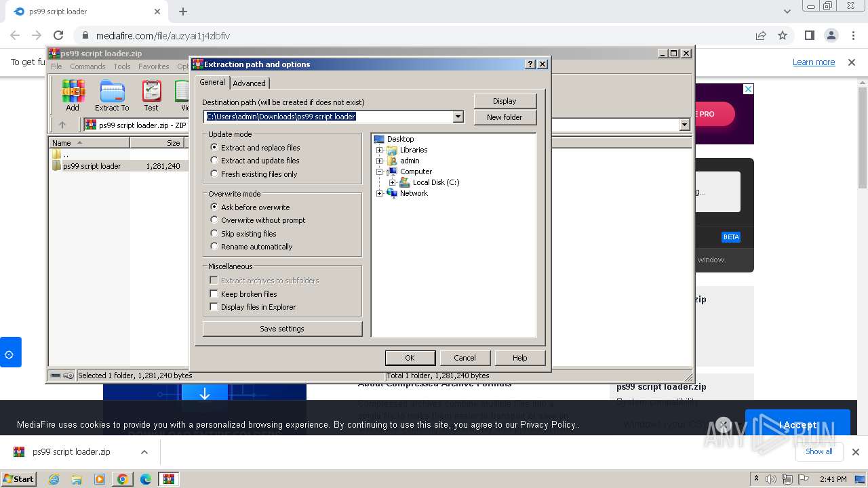Reload the Chrome page
The height and width of the screenshot is (488, 868).
58,35
